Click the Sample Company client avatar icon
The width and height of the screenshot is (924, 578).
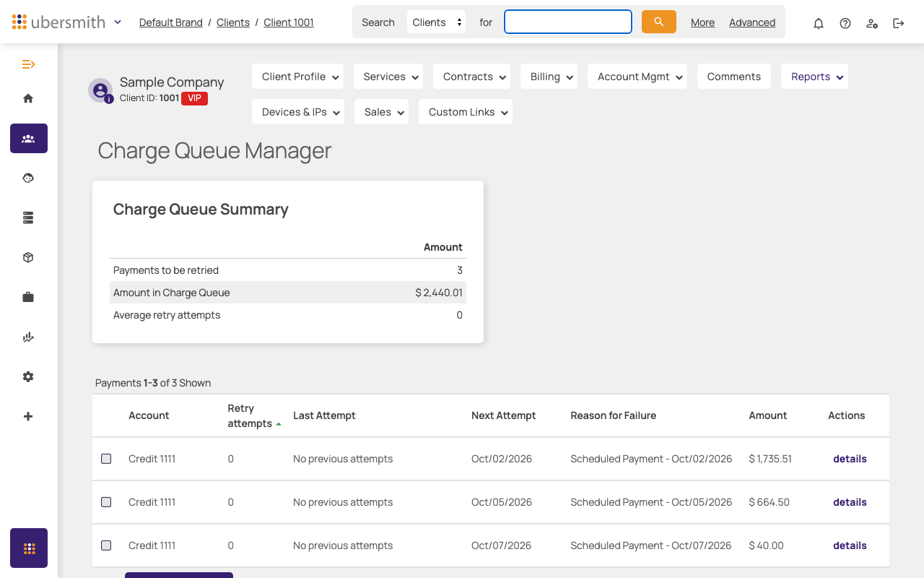(x=100, y=90)
